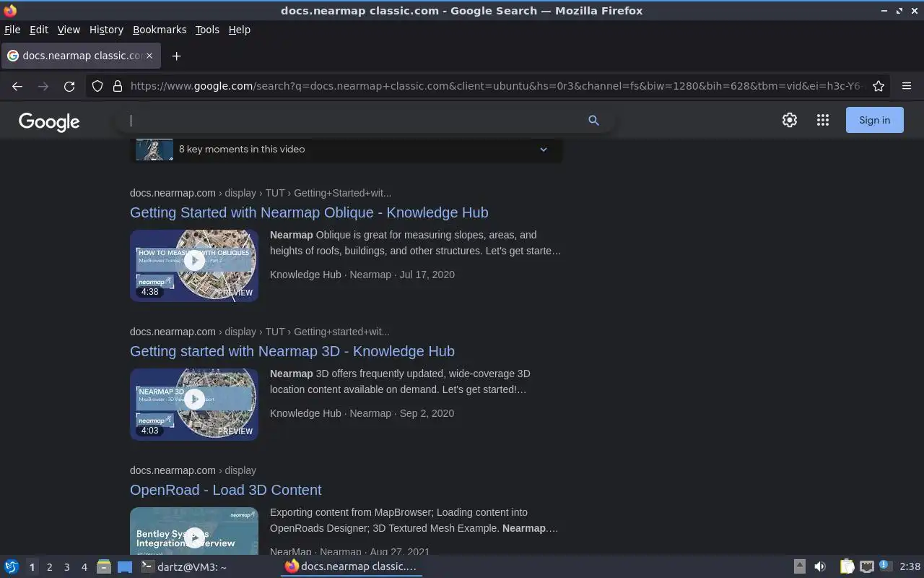Screen dimensions: 924x578
Task: Click the removable media tray icon
Action: (799, 566)
